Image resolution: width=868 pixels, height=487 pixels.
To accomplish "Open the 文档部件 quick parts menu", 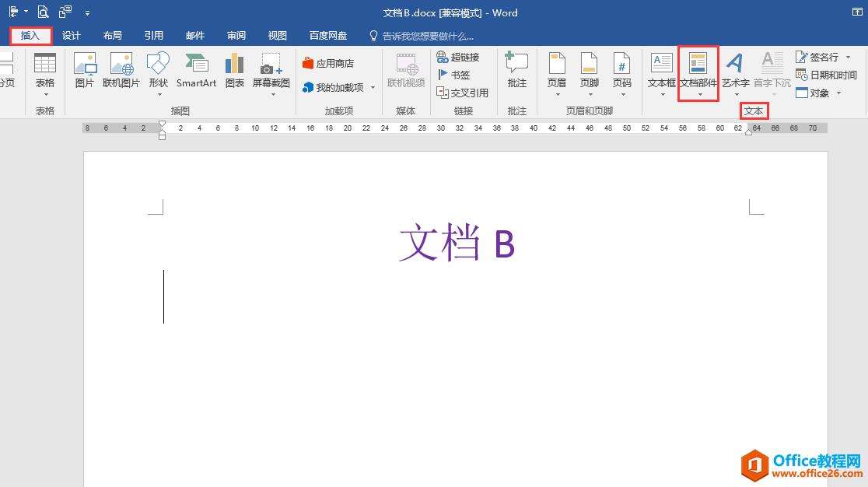I will (x=698, y=74).
